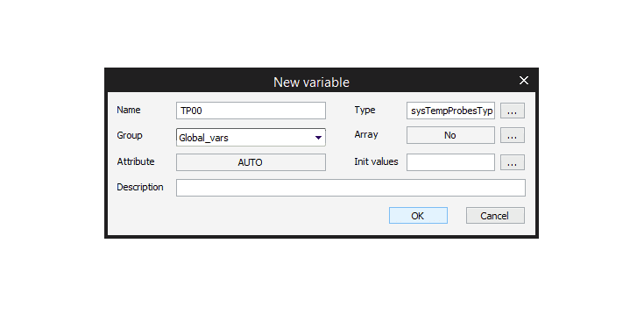Click the Attribute label text
This screenshot has height=322, width=644.
(136, 161)
